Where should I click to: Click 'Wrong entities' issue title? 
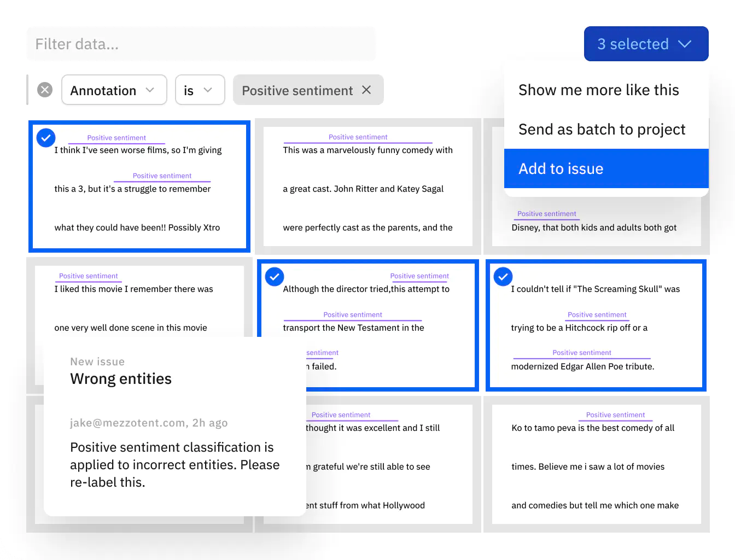pos(121,379)
